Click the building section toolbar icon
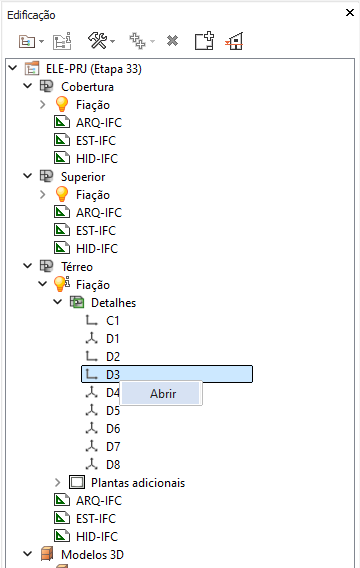360x568 pixels. (235, 41)
